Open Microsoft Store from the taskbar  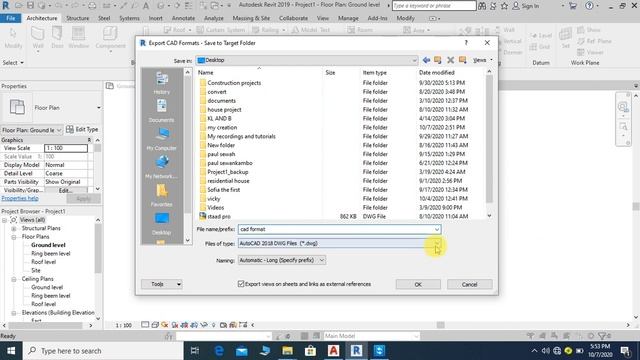pos(310,351)
